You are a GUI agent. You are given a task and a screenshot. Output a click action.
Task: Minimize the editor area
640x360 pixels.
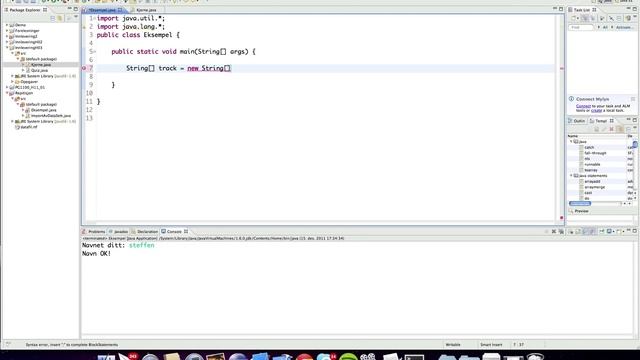click(555, 9)
